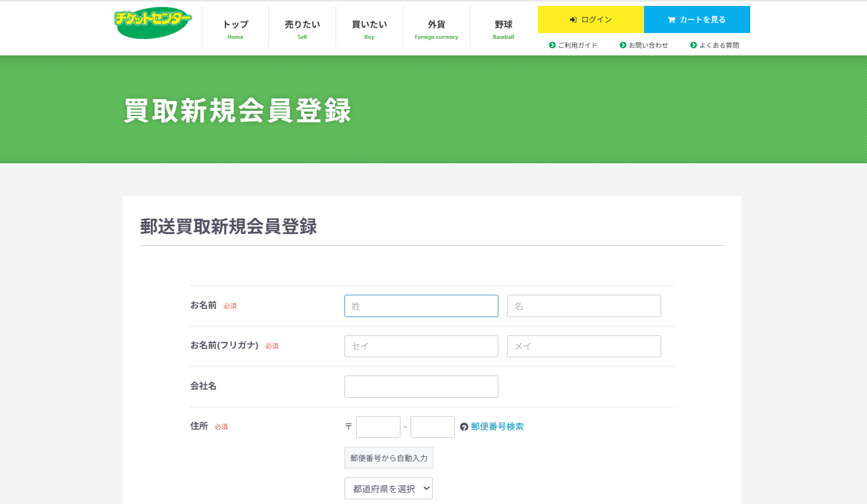Focus the 姓 last name field
The width and height of the screenshot is (867, 504).
421,306
